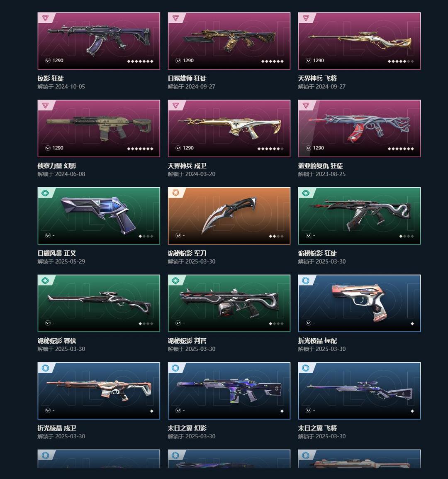Select the 末日之翼 飞将 sniper thumbnail

point(360,391)
